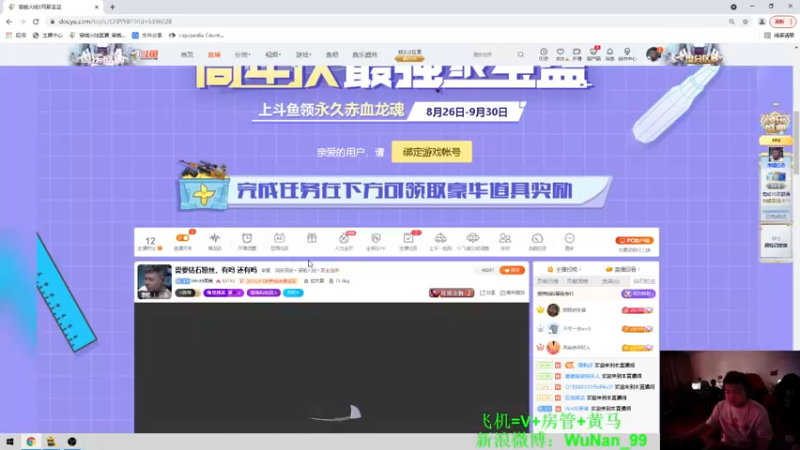The width and height of the screenshot is (800, 450).
Task: Open the Chrome three-dots menu
Action: (x=791, y=21)
